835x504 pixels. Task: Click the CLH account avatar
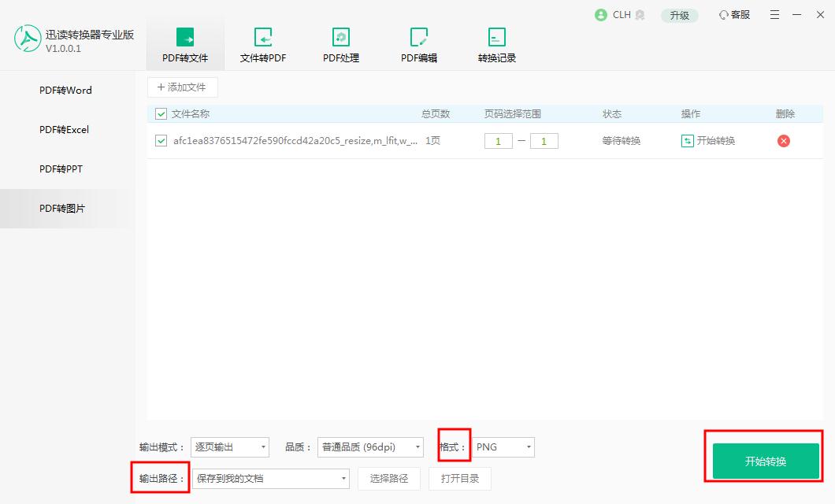pyautogui.click(x=599, y=14)
